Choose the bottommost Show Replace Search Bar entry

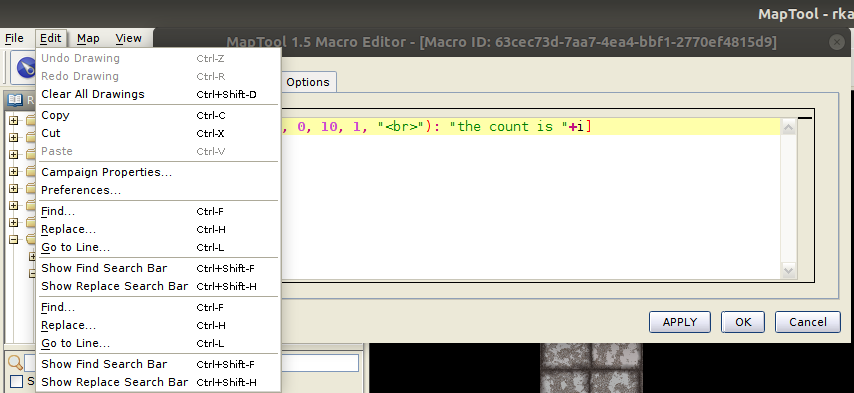click(x=158, y=382)
